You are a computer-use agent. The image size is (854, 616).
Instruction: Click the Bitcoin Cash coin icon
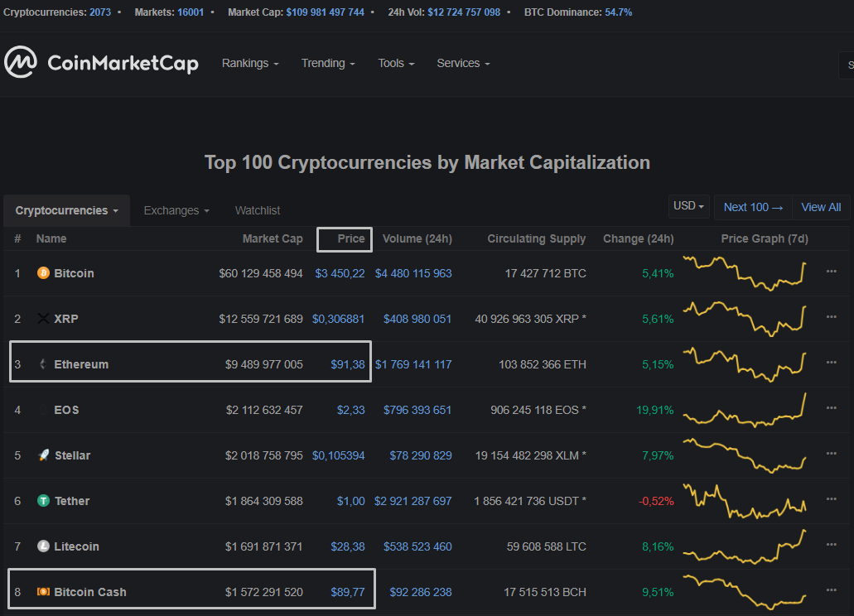(43, 591)
